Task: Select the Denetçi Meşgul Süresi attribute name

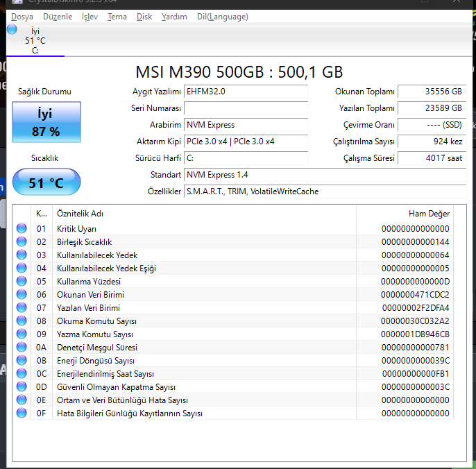Action: click(97, 348)
